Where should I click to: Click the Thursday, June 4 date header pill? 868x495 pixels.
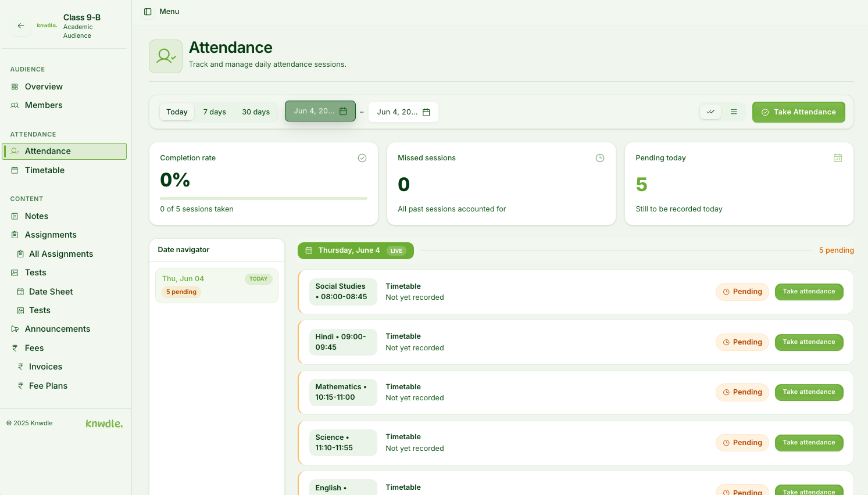356,250
